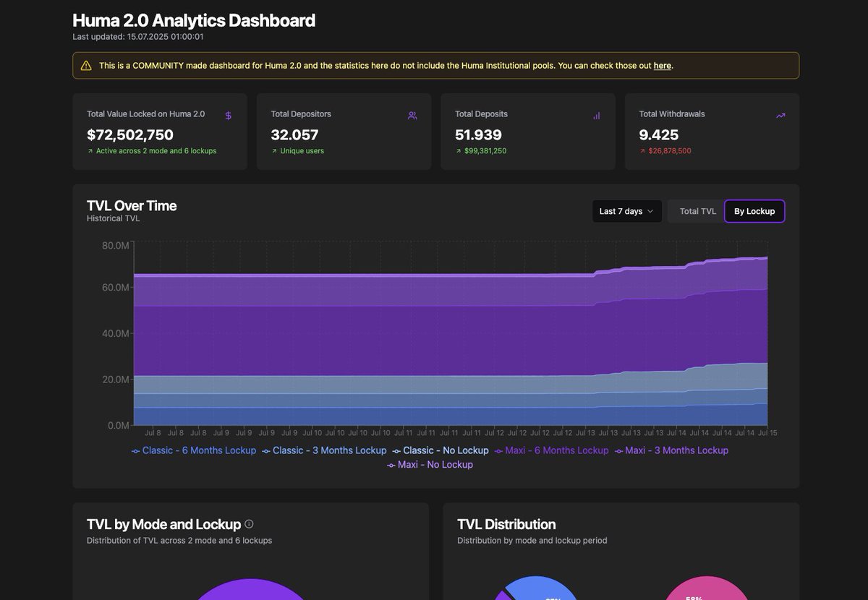Click the Distribution of TVL across 2 mode subtitle

pos(179,541)
